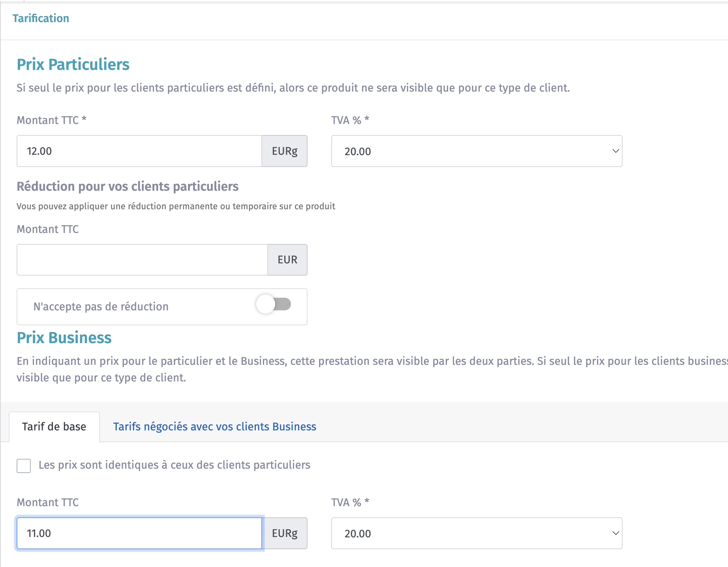Click the Business Montant TTC field showing 11.00

(139, 533)
